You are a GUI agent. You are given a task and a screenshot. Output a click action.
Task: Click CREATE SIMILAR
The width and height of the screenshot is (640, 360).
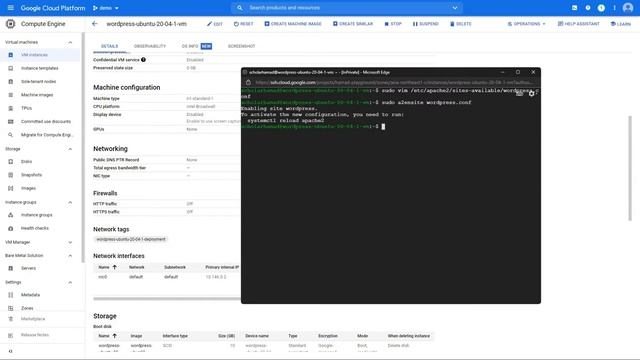(x=353, y=24)
